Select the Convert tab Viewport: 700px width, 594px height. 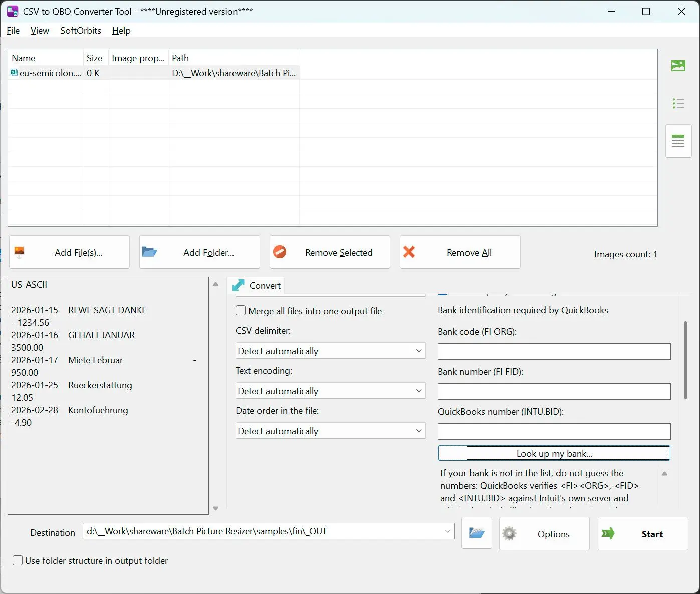click(x=256, y=285)
